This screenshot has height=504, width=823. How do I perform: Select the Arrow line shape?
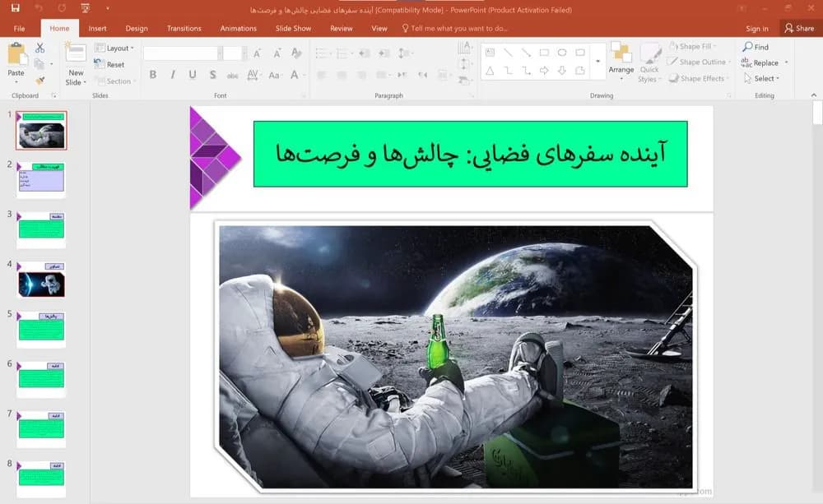[525, 53]
